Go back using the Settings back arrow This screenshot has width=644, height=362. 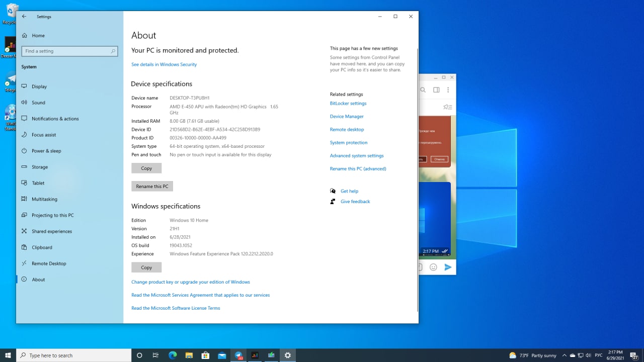[x=24, y=17]
